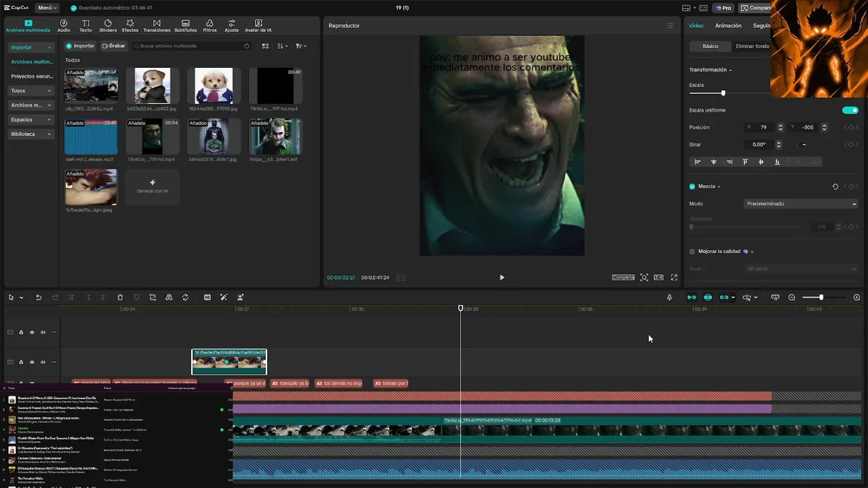
Task: Toggle the Escala uniforme switch
Action: tap(850, 110)
